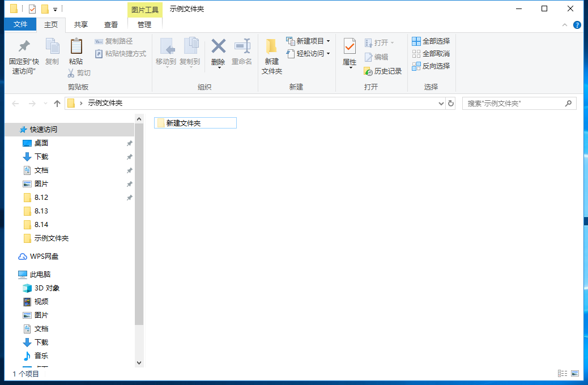
Task: Click the sidebar scroll down arrow
Action: click(139, 363)
